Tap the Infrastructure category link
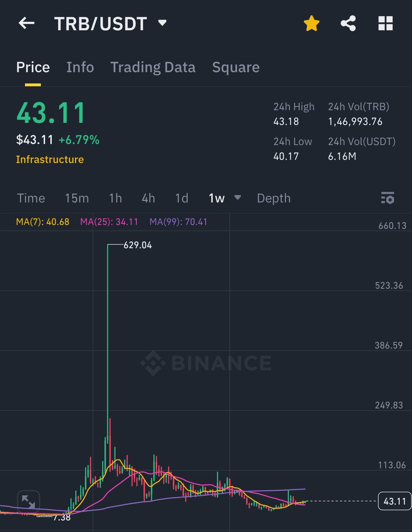The image size is (412, 532). click(x=50, y=159)
